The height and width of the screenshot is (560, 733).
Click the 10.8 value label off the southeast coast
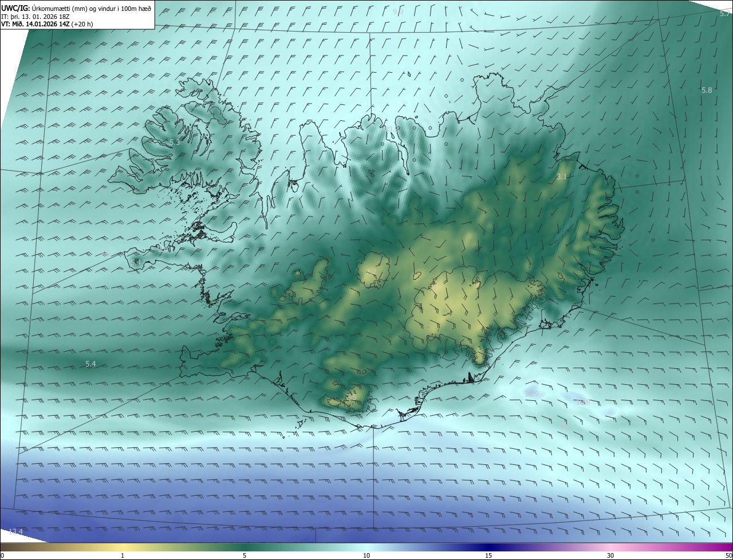[x=583, y=403]
